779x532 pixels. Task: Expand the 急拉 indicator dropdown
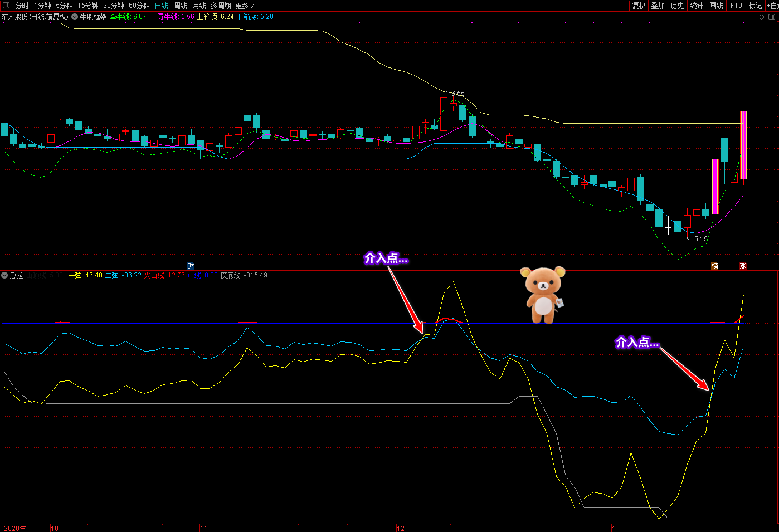click(5, 275)
